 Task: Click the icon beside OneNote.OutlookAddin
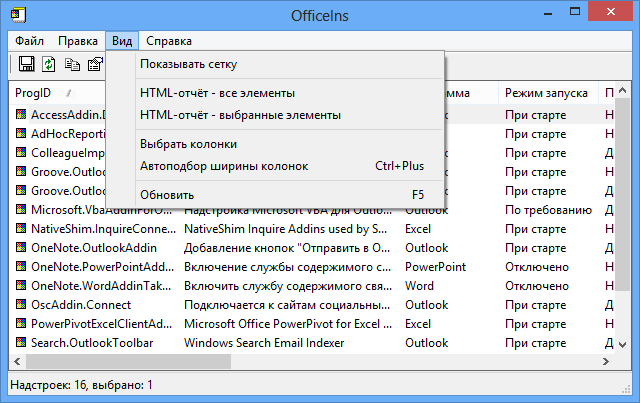point(21,248)
